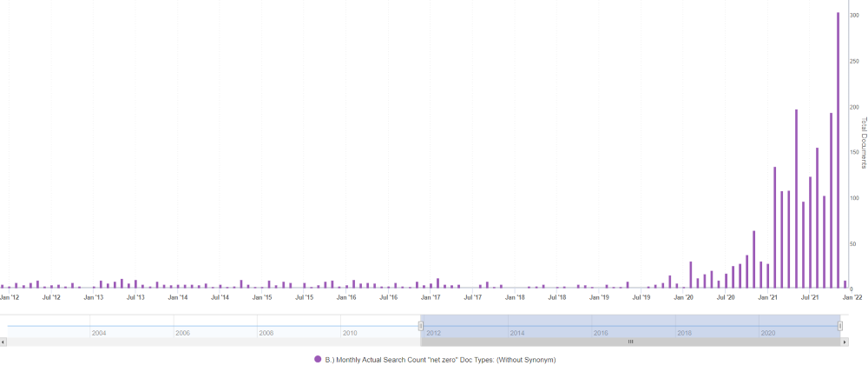This screenshot has width=868, height=365.
Task: Click the 2006 label in the navigator
Action: [182, 333]
